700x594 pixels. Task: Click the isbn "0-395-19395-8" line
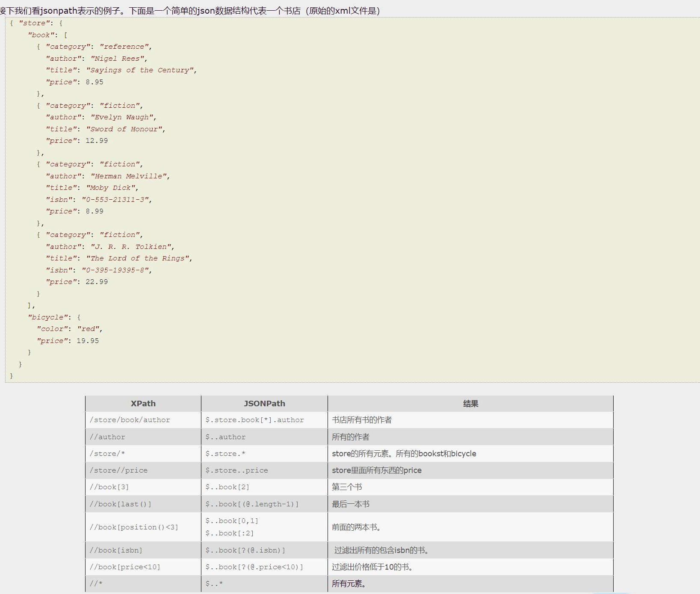point(99,270)
